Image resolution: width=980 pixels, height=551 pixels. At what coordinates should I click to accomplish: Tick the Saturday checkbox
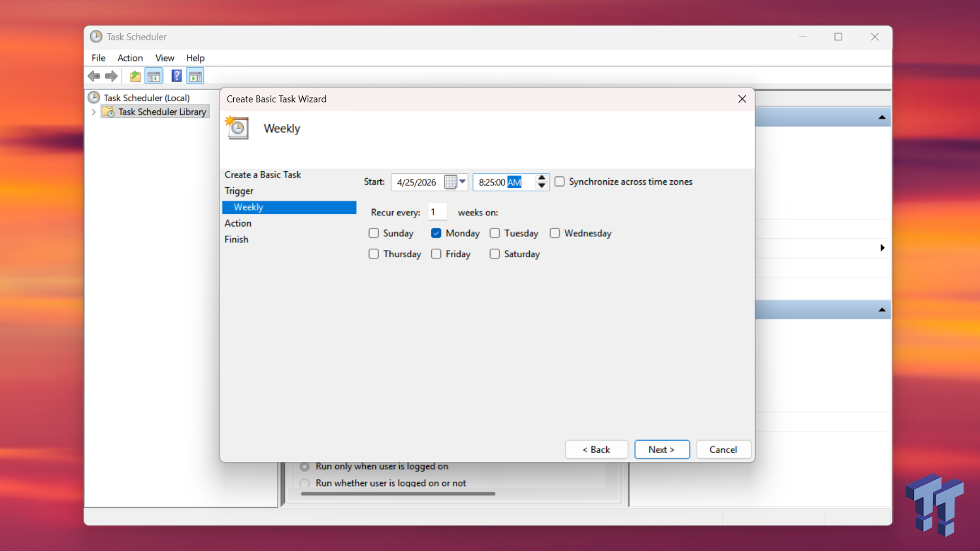pyautogui.click(x=495, y=254)
